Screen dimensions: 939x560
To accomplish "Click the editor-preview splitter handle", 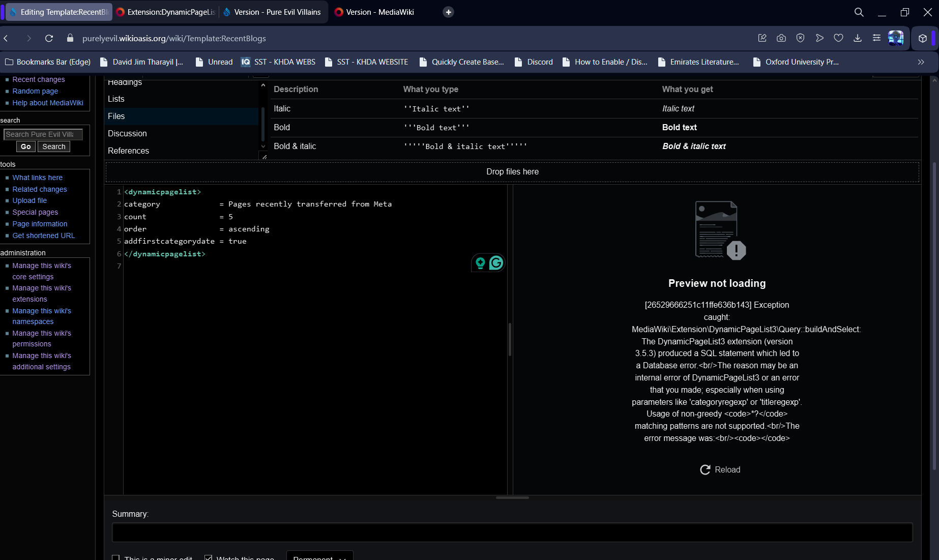I will [510, 339].
